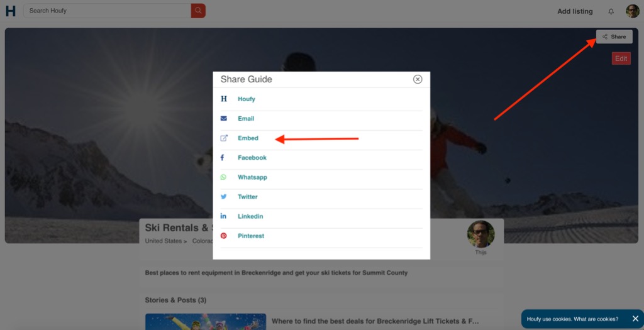Click the Ski Rentals guide title
Screen dimensions: 644x330
(179, 228)
